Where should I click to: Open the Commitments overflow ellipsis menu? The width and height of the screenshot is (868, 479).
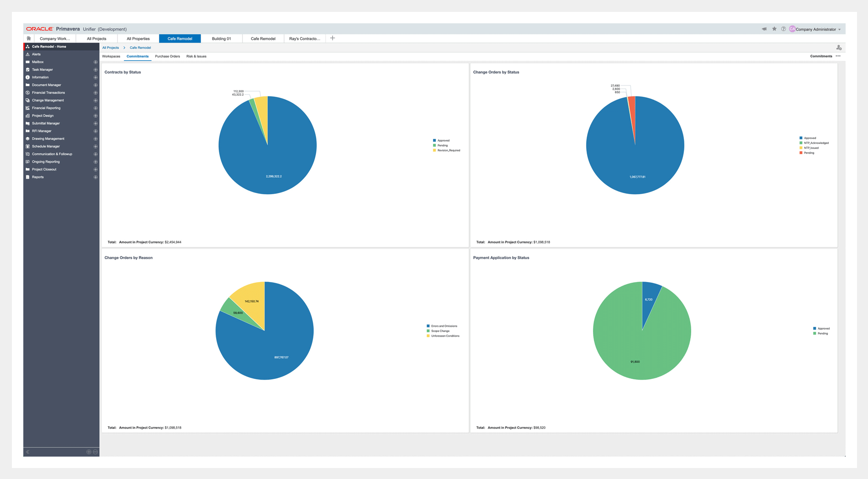(x=838, y=56)
